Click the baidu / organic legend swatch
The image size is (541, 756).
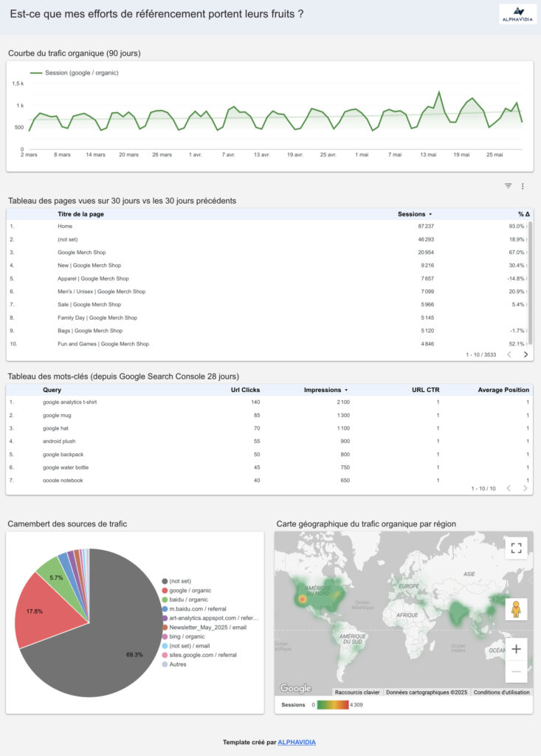pyautogui.click(x=165, y=599)
